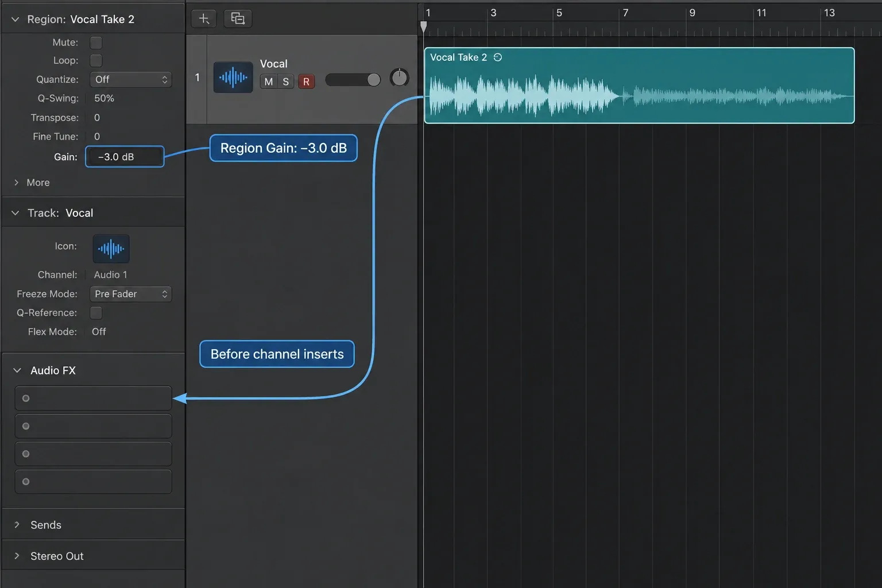This screenshot has height=588, width=882.
Task: Click the waveform icon in Track inspector
Action: 111,249
